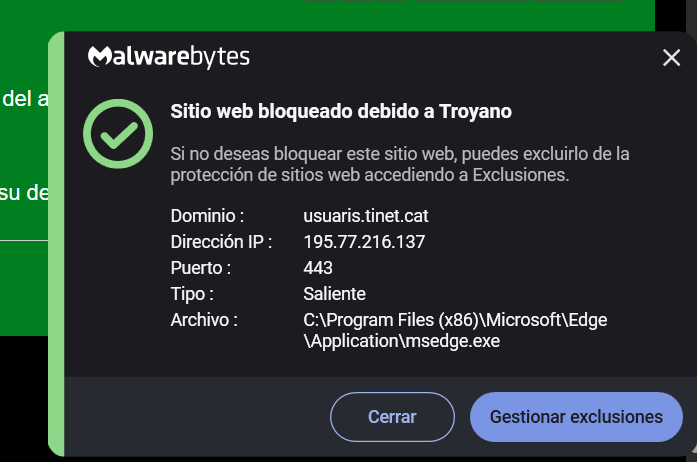Click the 'Tipo :' label

192,294
